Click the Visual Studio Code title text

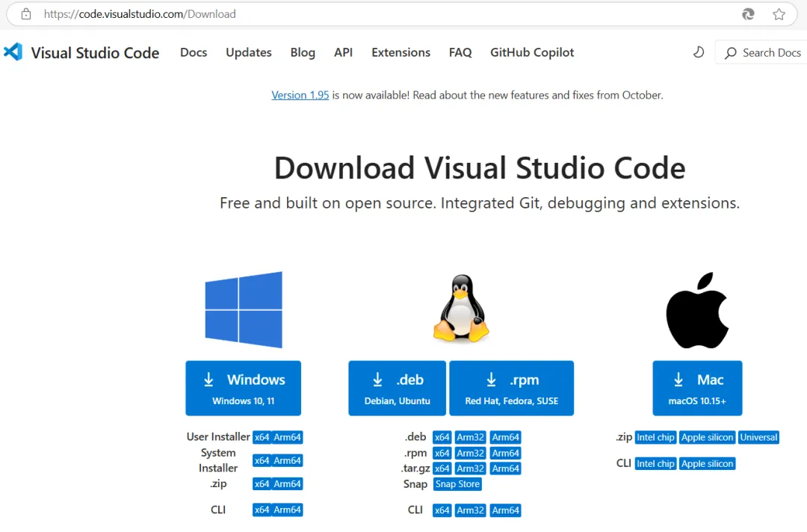click(x=95, y=52)
